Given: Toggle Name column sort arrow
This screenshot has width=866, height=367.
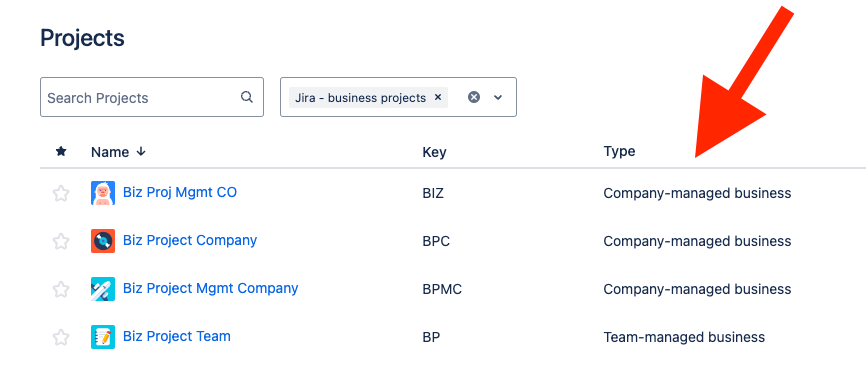Looking at the screenshot, I should 141,151.
